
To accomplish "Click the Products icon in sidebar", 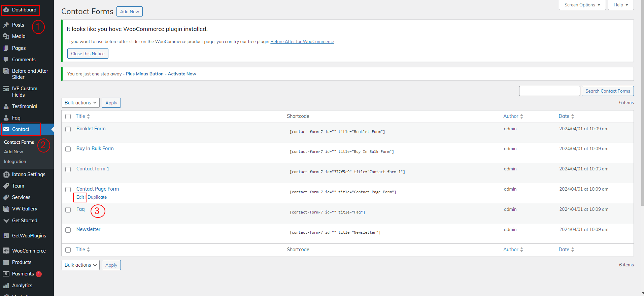I will pos(6,262).
